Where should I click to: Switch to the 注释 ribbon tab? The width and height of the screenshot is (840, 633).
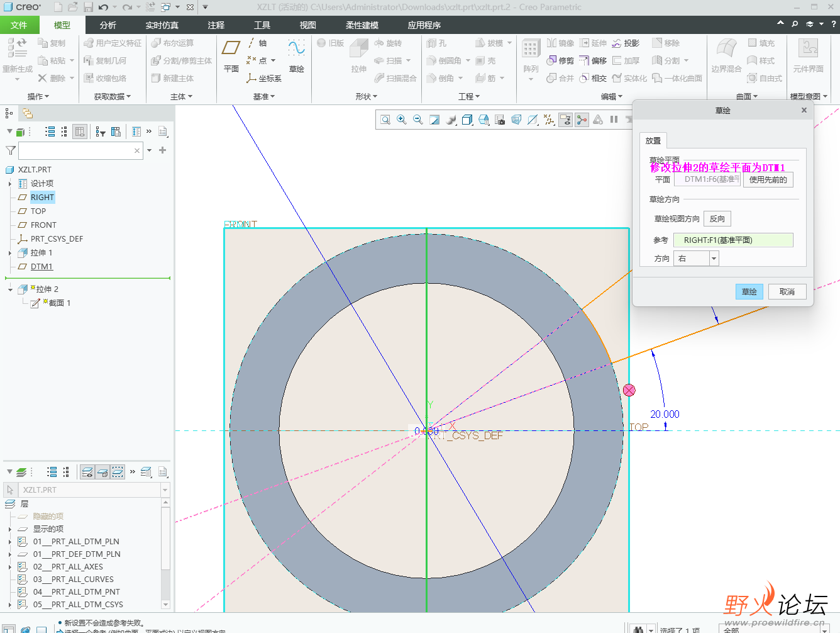pyautogui.click(x=216, y=25)
